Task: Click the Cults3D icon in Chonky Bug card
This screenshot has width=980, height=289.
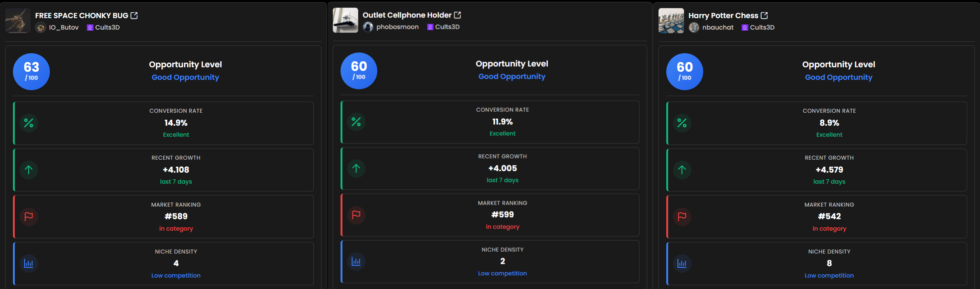Action: (x=90, y=27)
